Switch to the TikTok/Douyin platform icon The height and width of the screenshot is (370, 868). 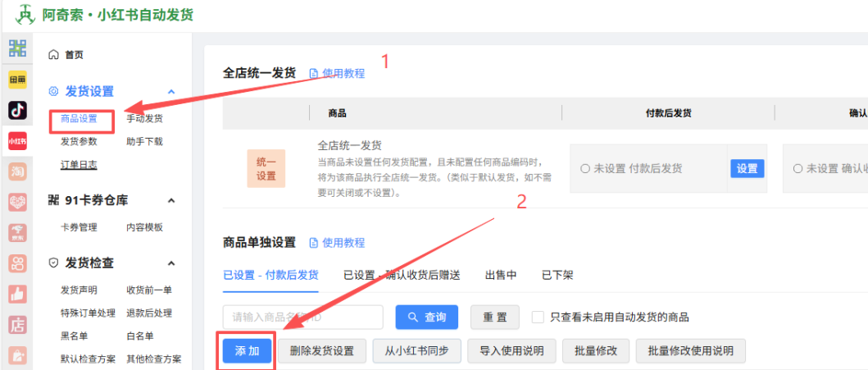17,111
